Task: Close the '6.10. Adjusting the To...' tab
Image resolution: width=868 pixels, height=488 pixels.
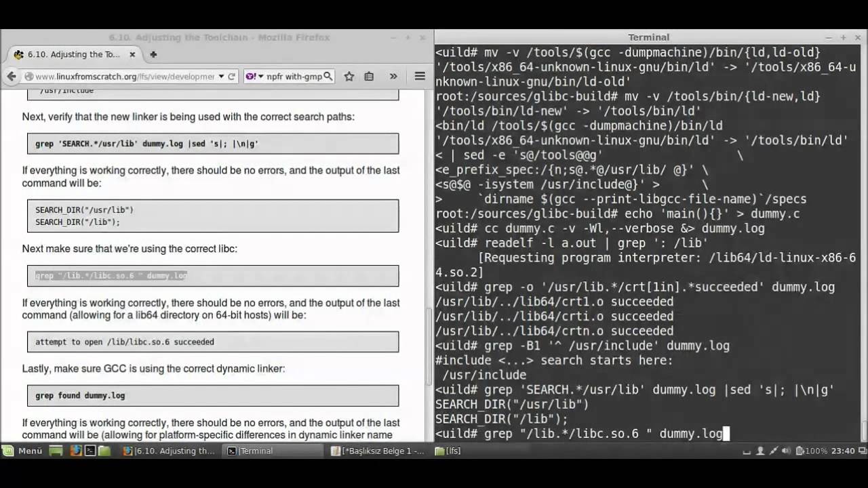Action: 134,54
